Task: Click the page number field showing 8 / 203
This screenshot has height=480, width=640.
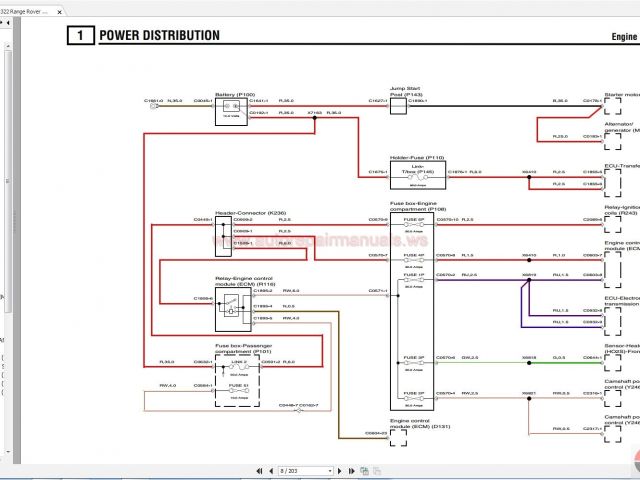Action: pyautogui.click(x=296, y=470)
